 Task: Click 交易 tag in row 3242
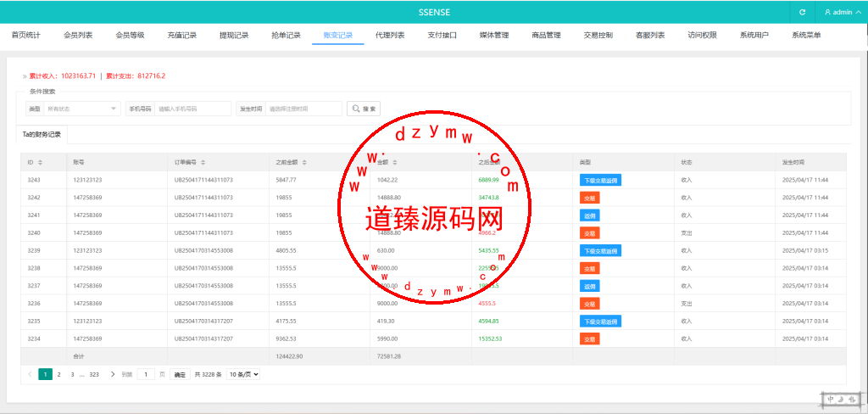pos(590,198)
